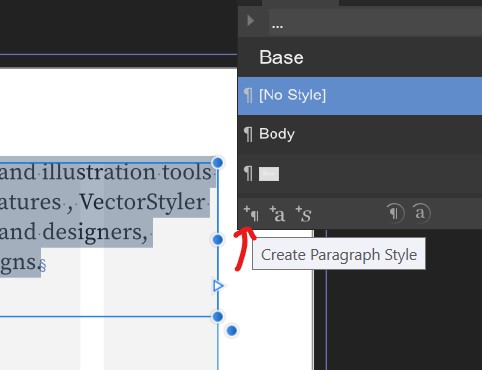
Task: Click the middle right text frame handle
Action: click(x=218, y=239)
